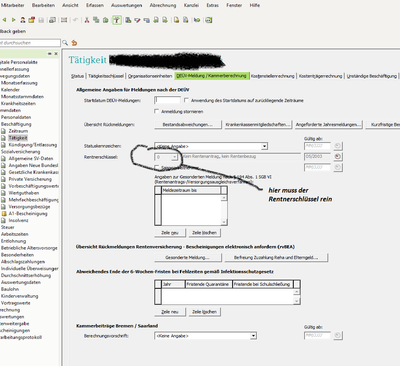Open the Erfassen menu
The height and width of the screenshot is (366, 400).
(95, 5)
